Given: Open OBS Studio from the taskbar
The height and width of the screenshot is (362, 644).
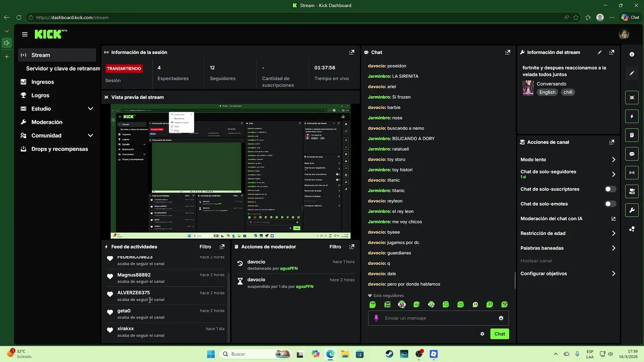Looking at the screenshot, I should [419, 354].
